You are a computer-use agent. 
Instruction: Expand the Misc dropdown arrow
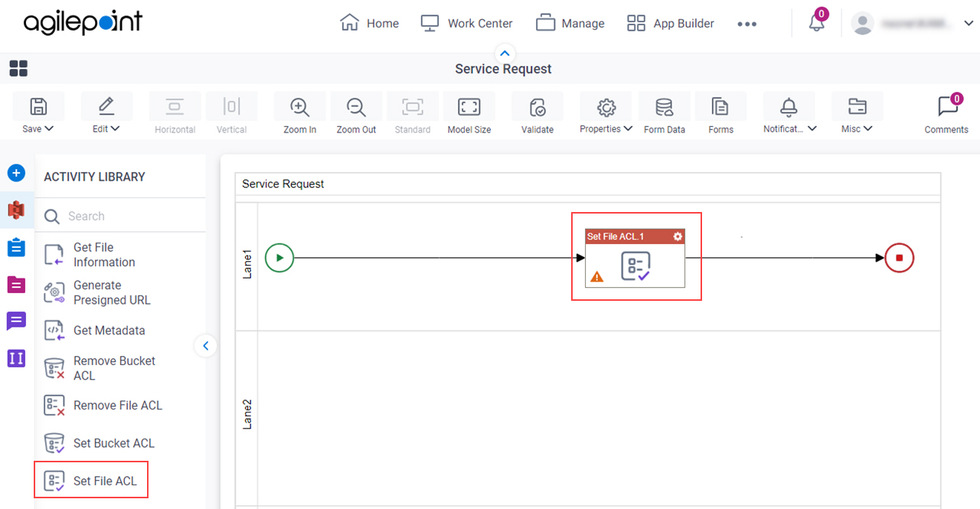click(x=868, y=129)
